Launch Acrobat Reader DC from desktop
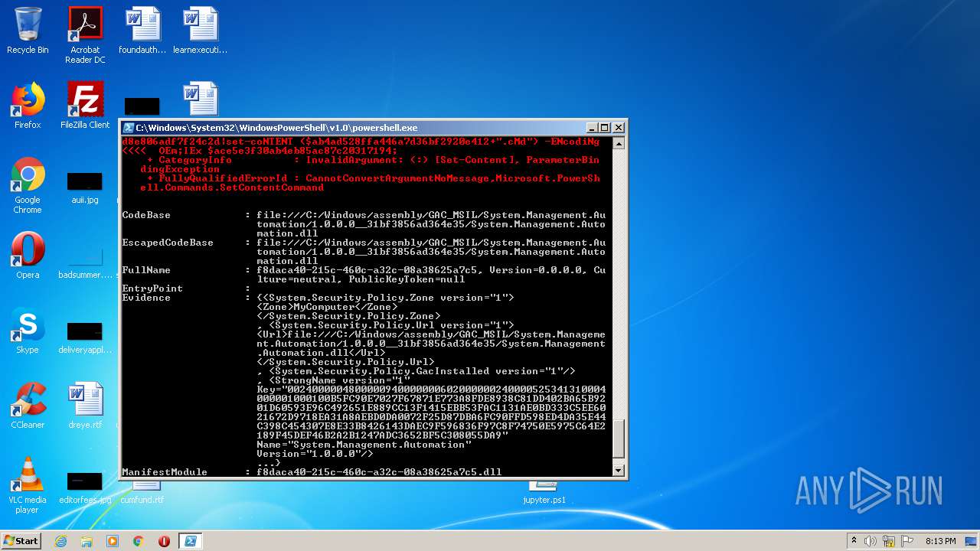 pyautogui.click(x=85, y=35)
